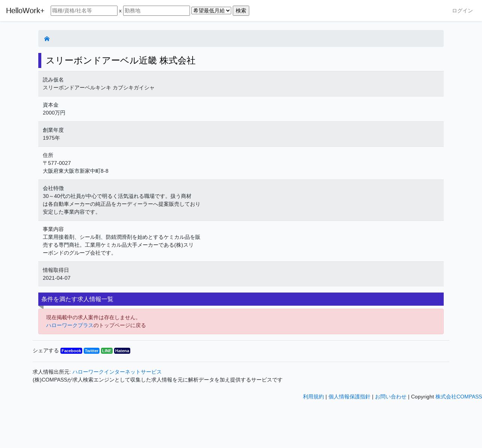Open ハローワークインターネットサービス source link

(x=117, y=372)
